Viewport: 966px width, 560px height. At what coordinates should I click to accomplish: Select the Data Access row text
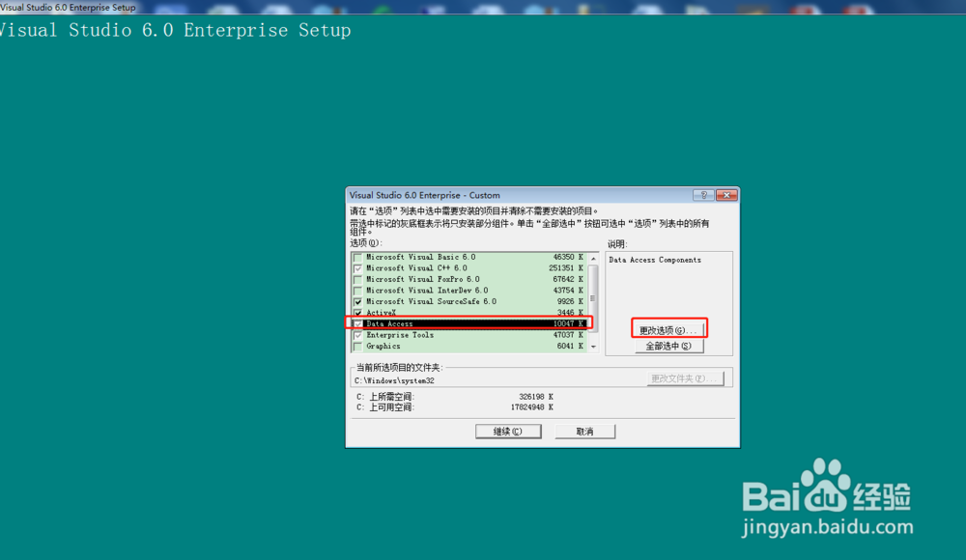[x=389, y=324]
